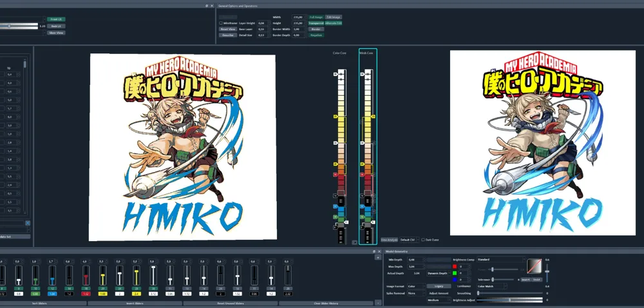
Task: Click the Color Core strip
Action: point(342,157)
